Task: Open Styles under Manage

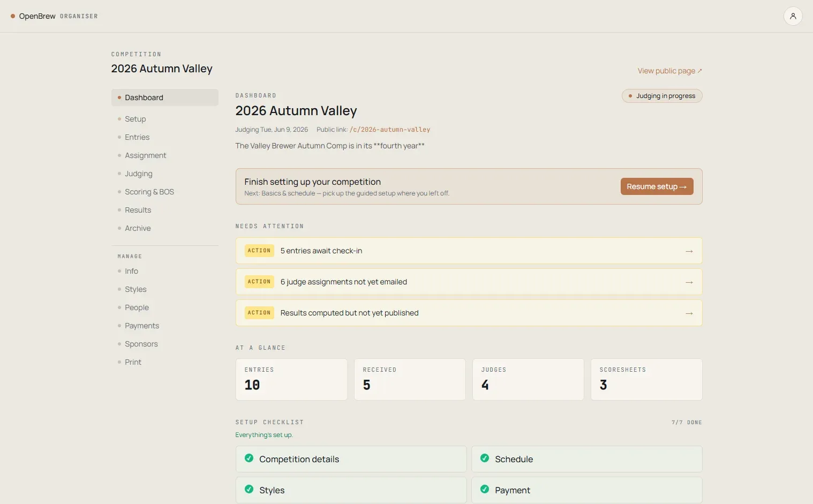Action: coord(165,289)
